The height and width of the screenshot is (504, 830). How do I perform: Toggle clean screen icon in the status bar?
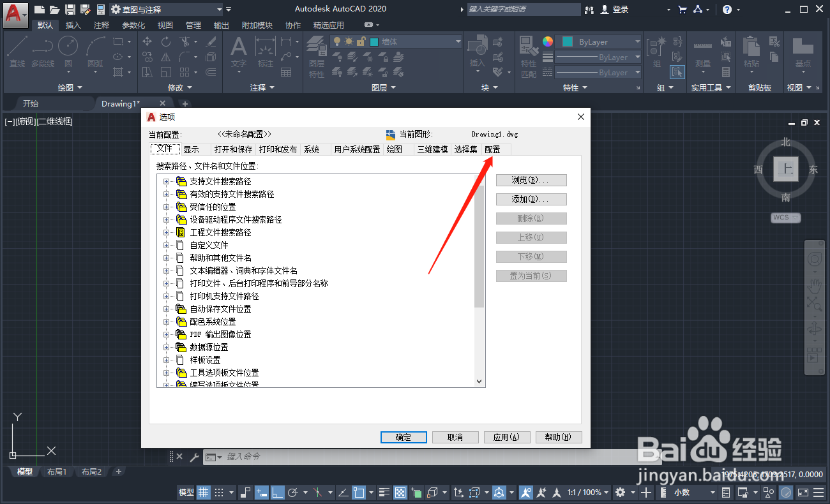pyautogui.click(x=803, y=493)
